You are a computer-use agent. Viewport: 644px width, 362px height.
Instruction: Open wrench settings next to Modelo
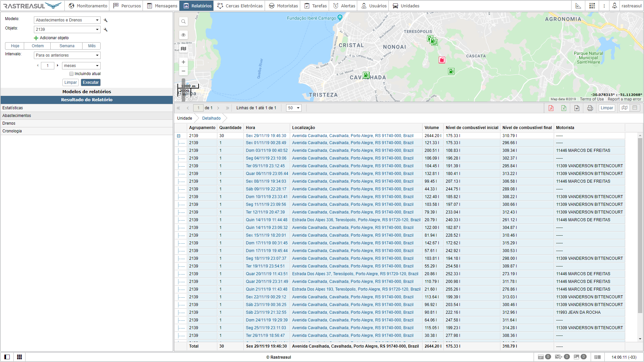pos(106,20)
